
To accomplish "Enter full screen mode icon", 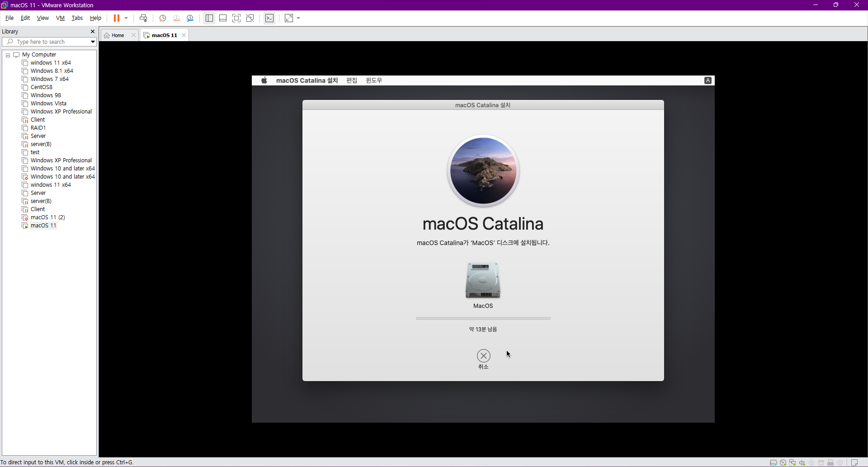I will click(236, 18).
